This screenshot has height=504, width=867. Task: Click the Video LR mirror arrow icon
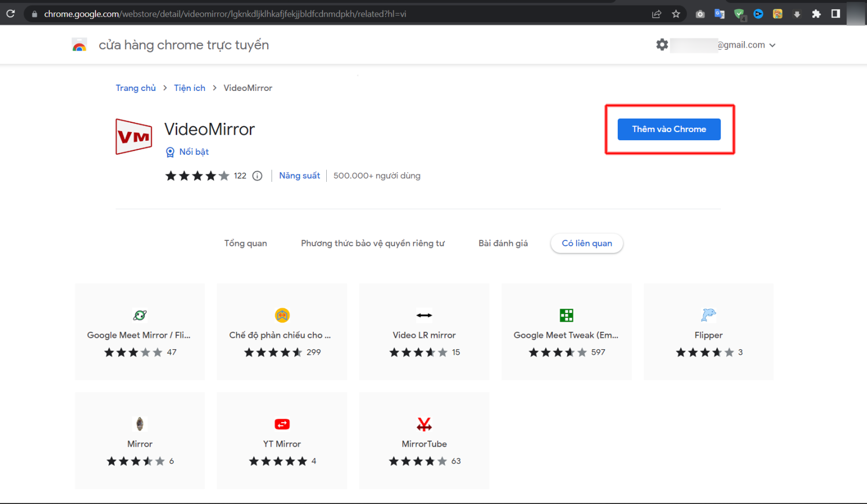tap(424, 315)
